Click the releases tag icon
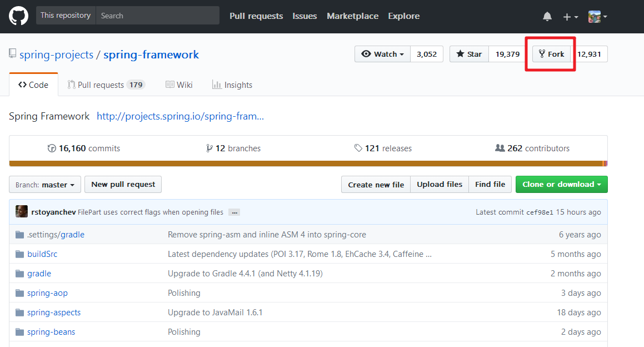This screenshot has height=347, width=644. (358, 148)
